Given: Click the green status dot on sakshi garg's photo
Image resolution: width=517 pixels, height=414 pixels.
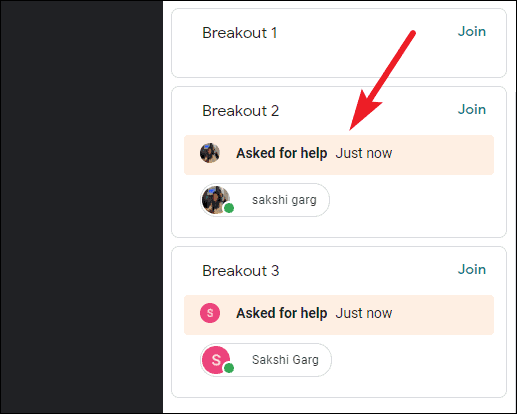Looking at the screenshot, I should [229, 208].
